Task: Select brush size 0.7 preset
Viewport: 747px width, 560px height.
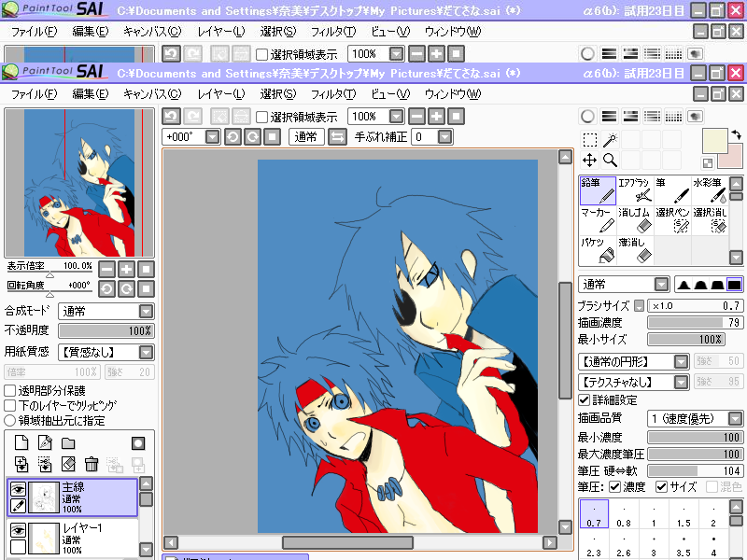Action: click(594, 514)
